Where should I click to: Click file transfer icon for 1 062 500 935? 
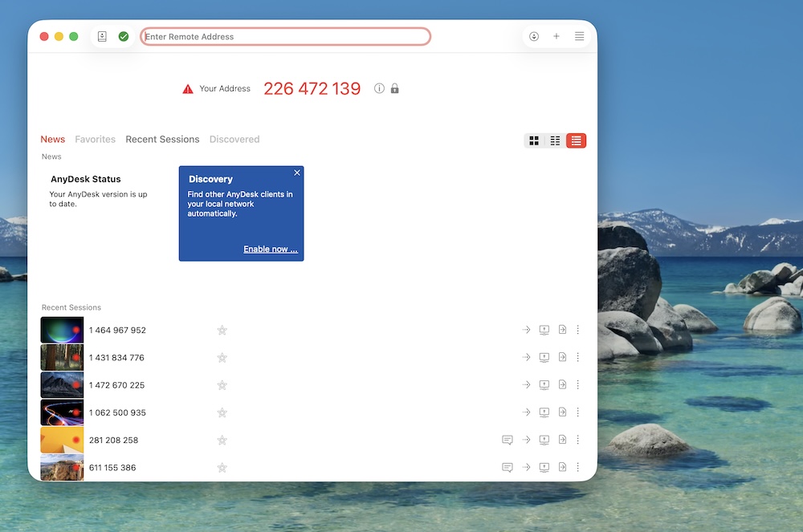tap(562, 412)
